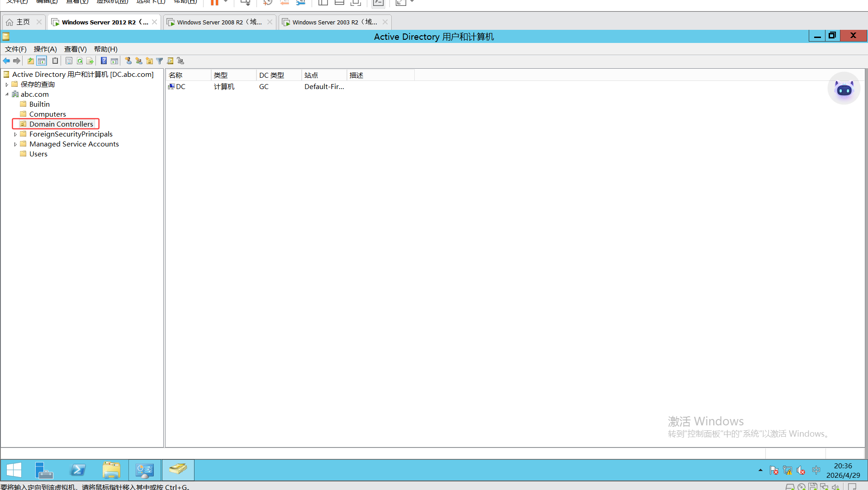This screenshot has height=490, width=868.
Task: Switch to the 主页 tab
Action: click(x=23, y=22)
